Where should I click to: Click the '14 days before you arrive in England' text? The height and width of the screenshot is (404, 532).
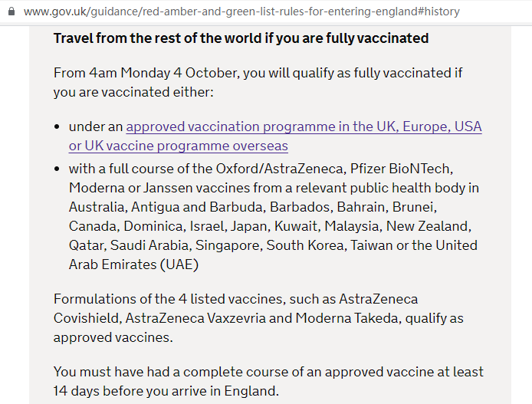pyautogui.click(x=166, y=391)
